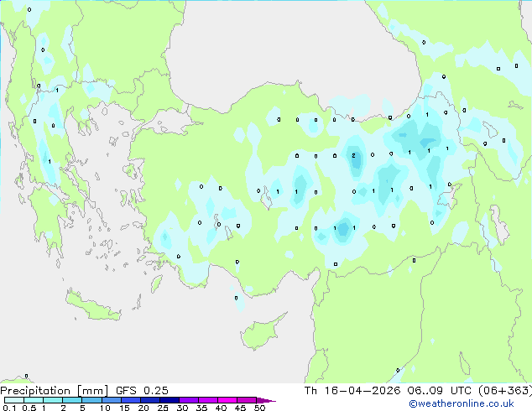This screenshot has width=532, height=411.
Task: Select the 10–15 mm legend swatch
Action: (112, 400)
